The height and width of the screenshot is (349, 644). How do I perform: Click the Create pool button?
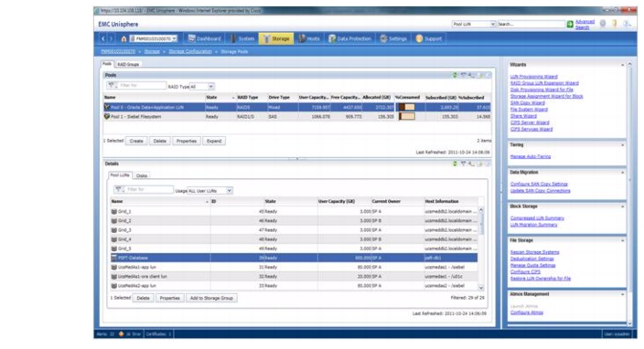(136, 141)
